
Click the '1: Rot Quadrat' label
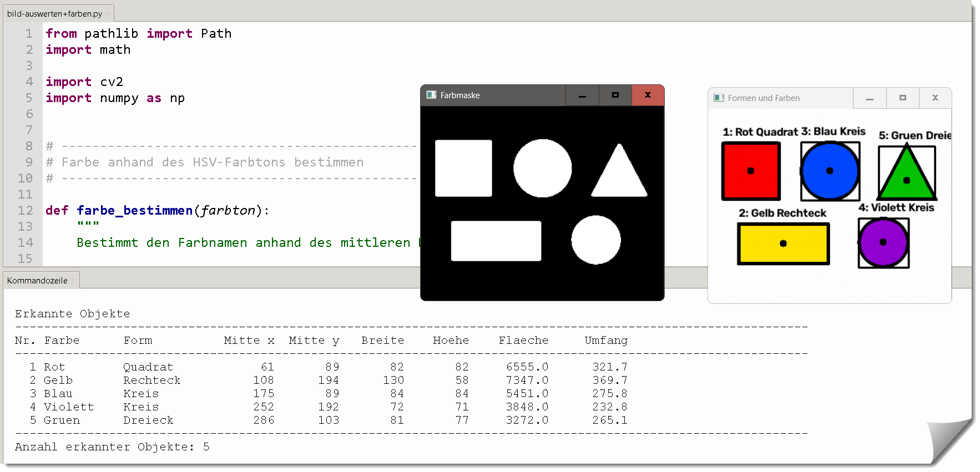click(760, 132)
